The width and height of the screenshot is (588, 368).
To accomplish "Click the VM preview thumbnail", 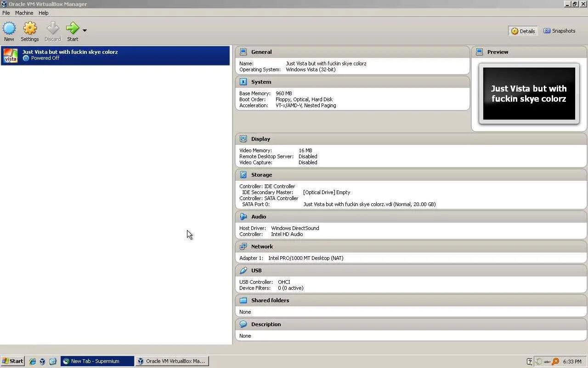I will [x=529, y=94].
